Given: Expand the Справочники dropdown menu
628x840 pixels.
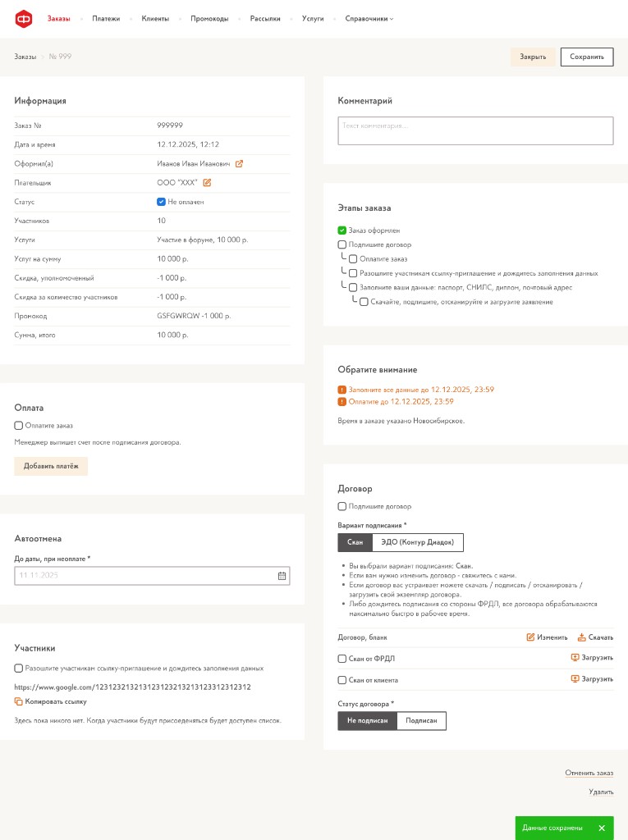Looking at the screenshot, I should [369, 19].
